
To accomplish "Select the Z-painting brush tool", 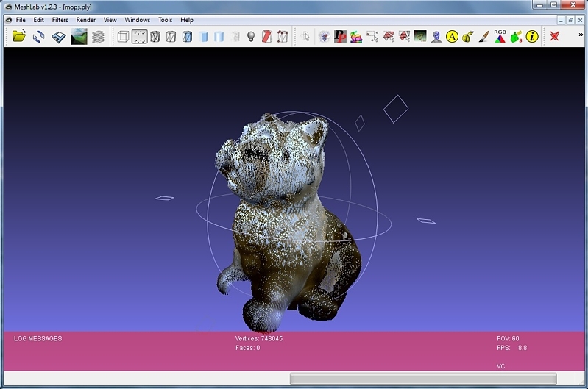I will point(483,36).
